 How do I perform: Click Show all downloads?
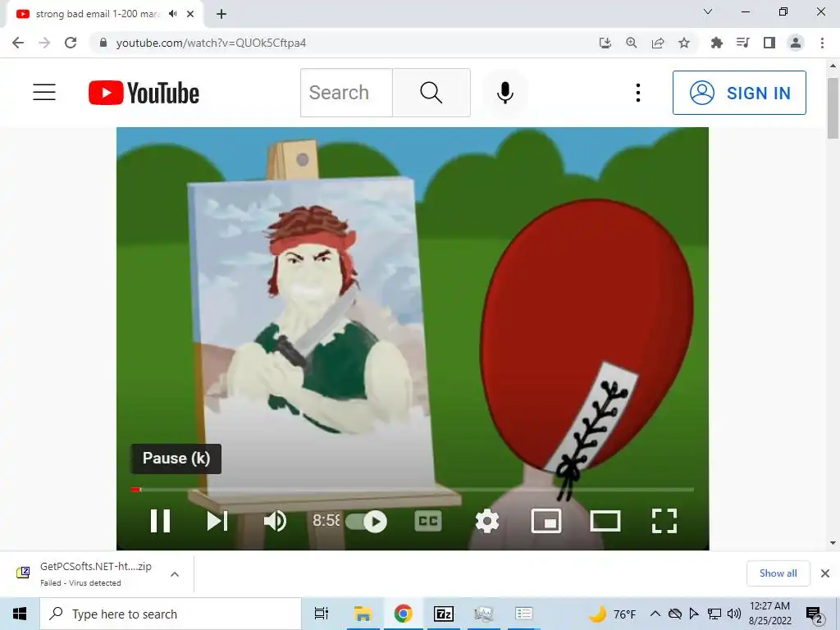[x=778, y=573]
